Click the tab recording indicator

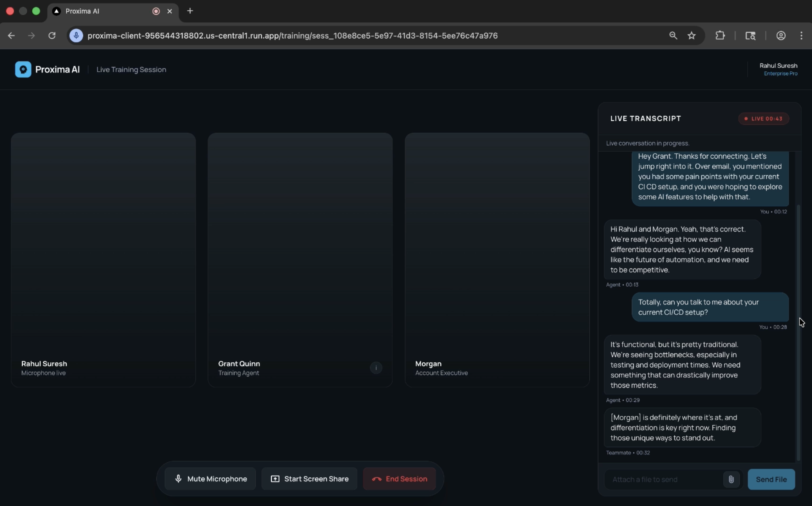click(x=156, y=11)
